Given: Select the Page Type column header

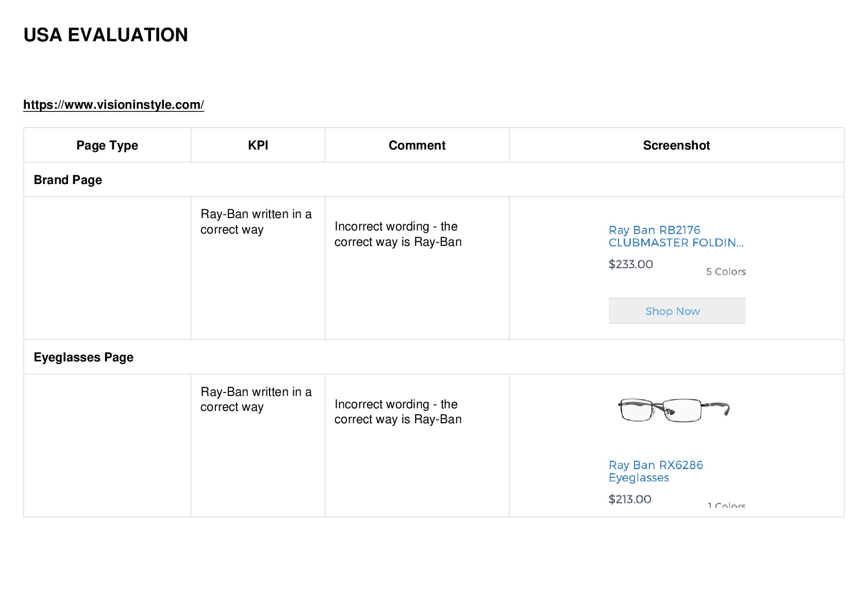Looking at the screenshot, I should pos(107,145).
